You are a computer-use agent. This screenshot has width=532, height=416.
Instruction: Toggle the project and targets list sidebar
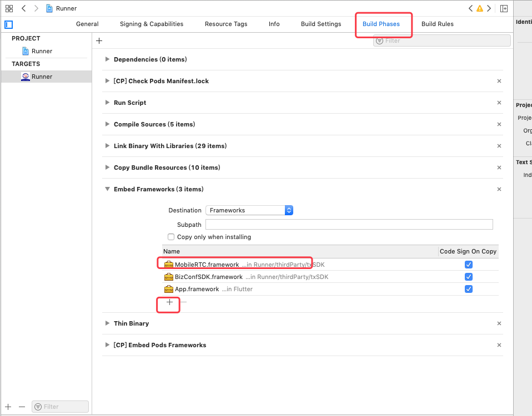point(9,24)
